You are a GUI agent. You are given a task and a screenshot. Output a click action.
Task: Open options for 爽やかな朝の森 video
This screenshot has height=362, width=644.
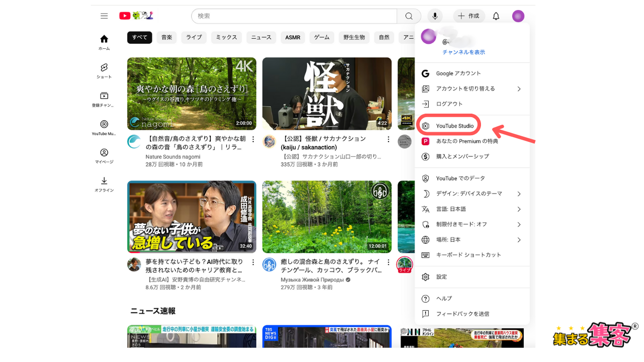[253, 139]
